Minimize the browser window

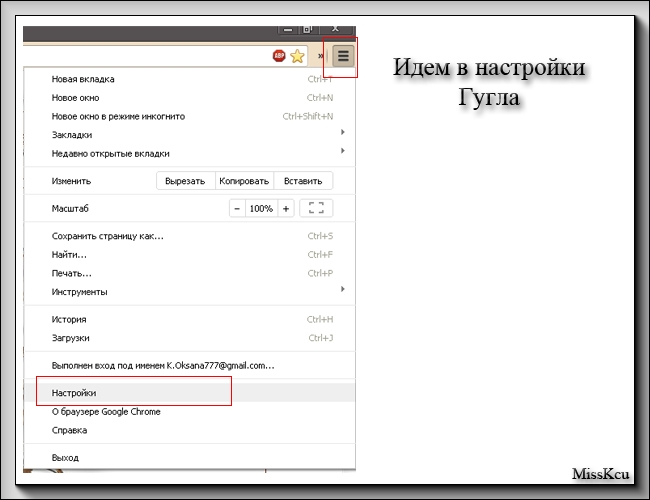pos(288,30)
